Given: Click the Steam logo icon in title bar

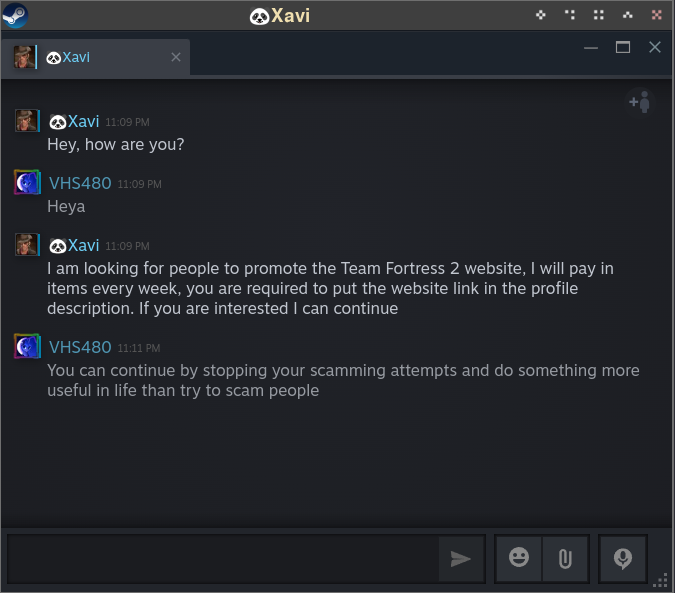Looking at the screenshot, I should point(15,15).
